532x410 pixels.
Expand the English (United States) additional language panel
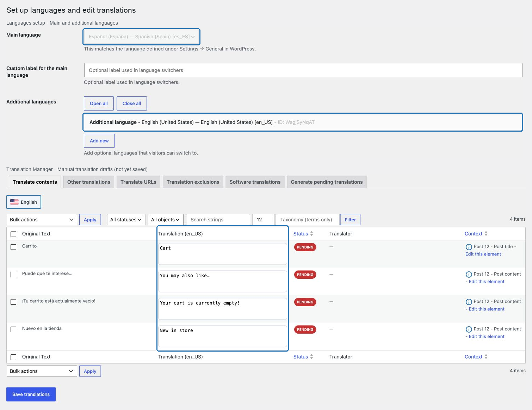[303, 122]
